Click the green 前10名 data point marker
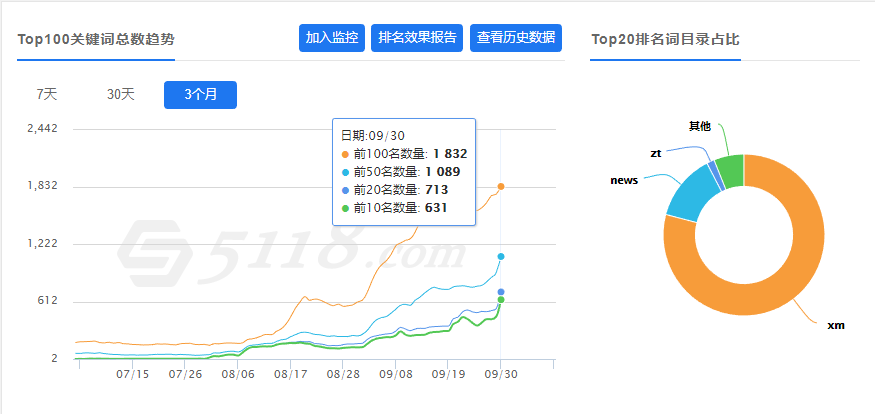 (501, 300)
